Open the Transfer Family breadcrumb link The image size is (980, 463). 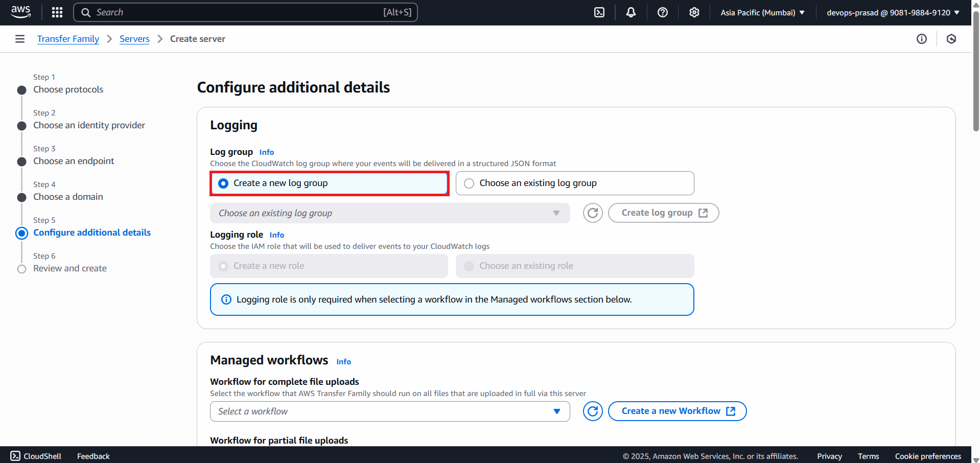(68, 38)
